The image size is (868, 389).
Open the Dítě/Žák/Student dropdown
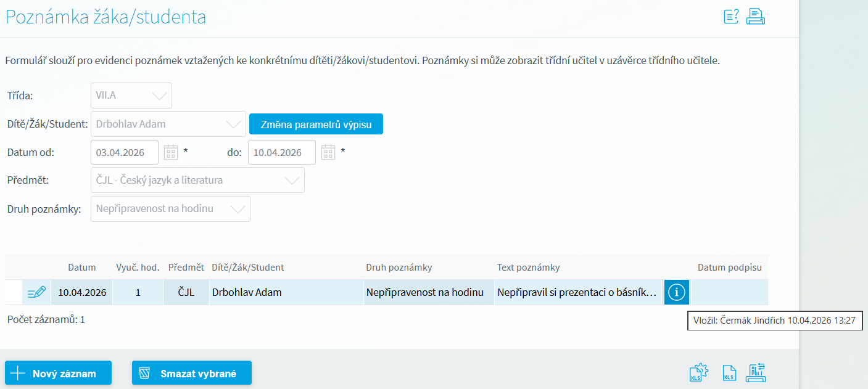click(168, 124)
